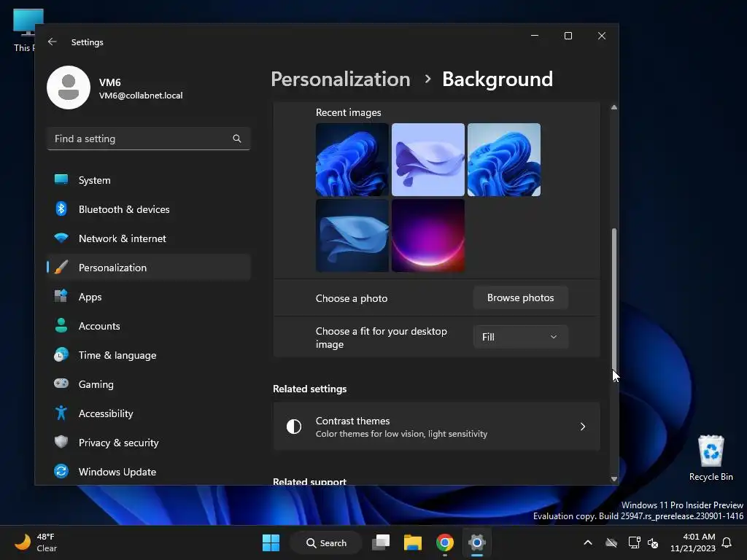Click the Recent images label
747x560 pixels.
(348, 112)
